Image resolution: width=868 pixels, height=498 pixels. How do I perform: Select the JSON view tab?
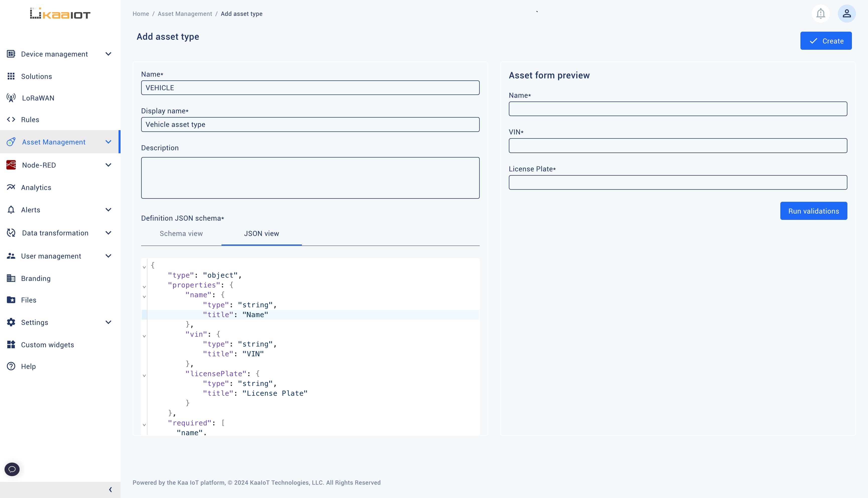point(261,233)
